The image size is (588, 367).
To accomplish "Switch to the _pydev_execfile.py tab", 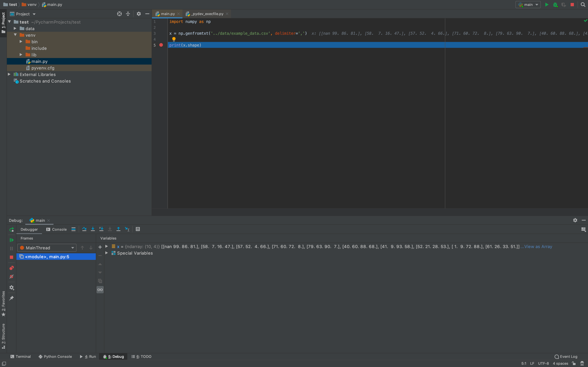I will click(x=207, y=14).
